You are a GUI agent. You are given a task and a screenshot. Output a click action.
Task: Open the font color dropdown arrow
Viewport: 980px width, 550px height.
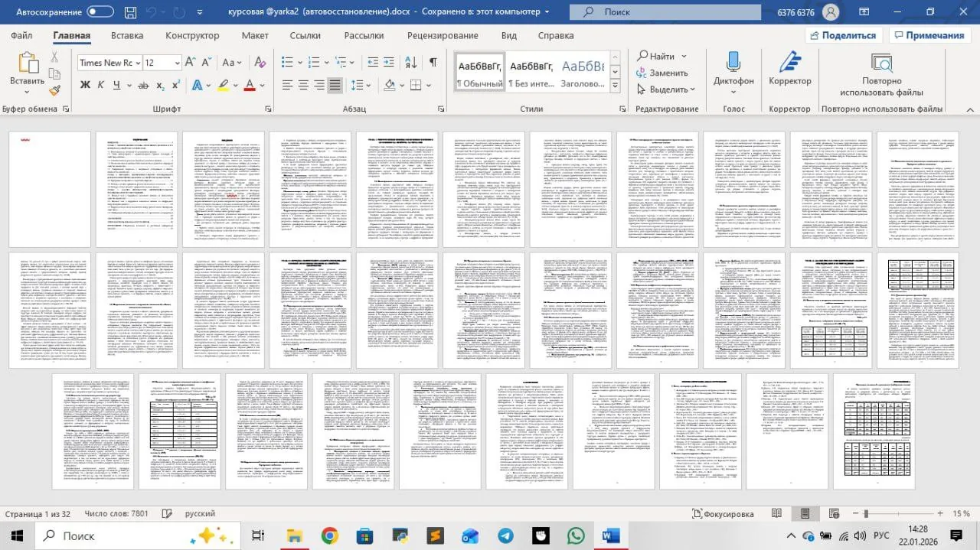pyautogui.click(x=262, y=85)
